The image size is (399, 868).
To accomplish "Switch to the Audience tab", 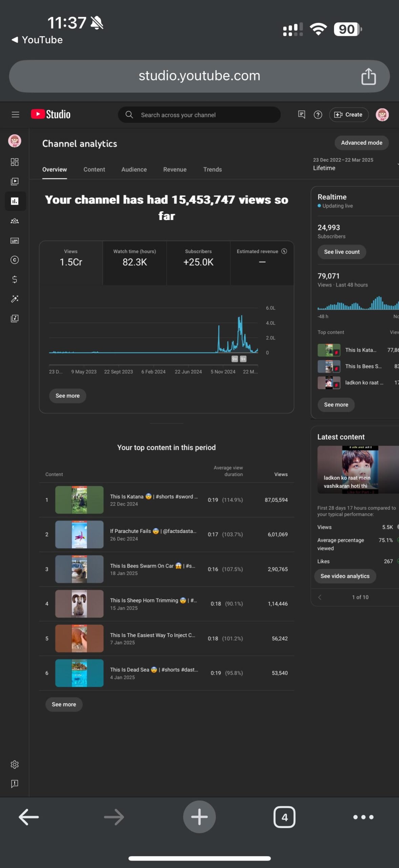I will (x=134, y=170).
